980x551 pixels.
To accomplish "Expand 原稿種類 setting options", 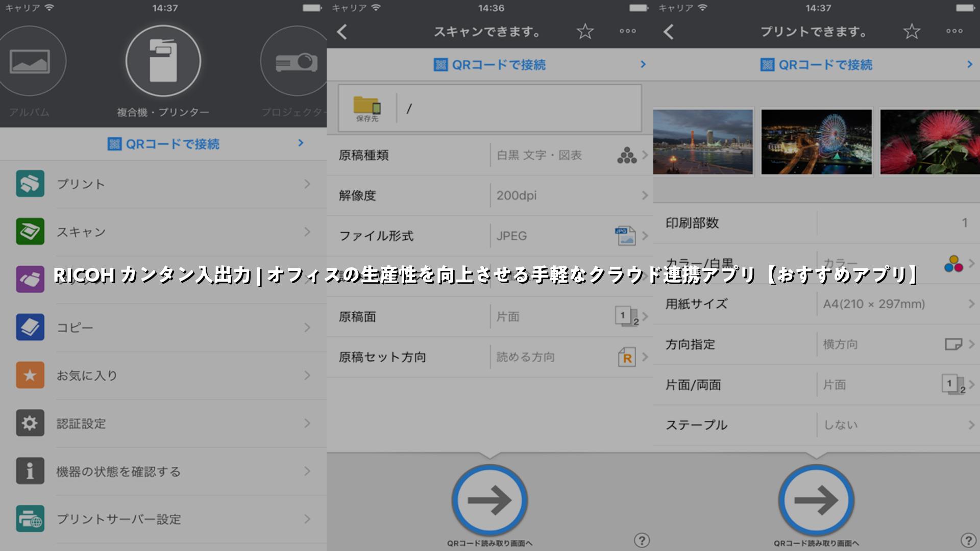I will click(x=490, y=155).
